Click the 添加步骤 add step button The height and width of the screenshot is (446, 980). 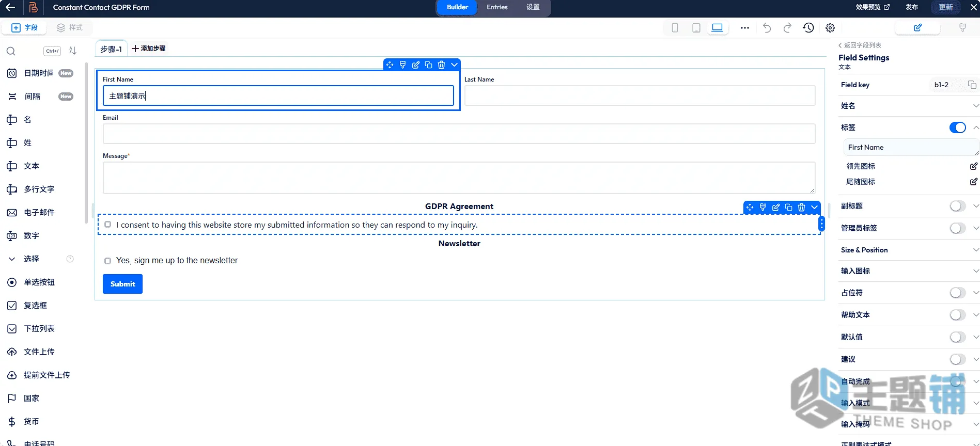149,49
